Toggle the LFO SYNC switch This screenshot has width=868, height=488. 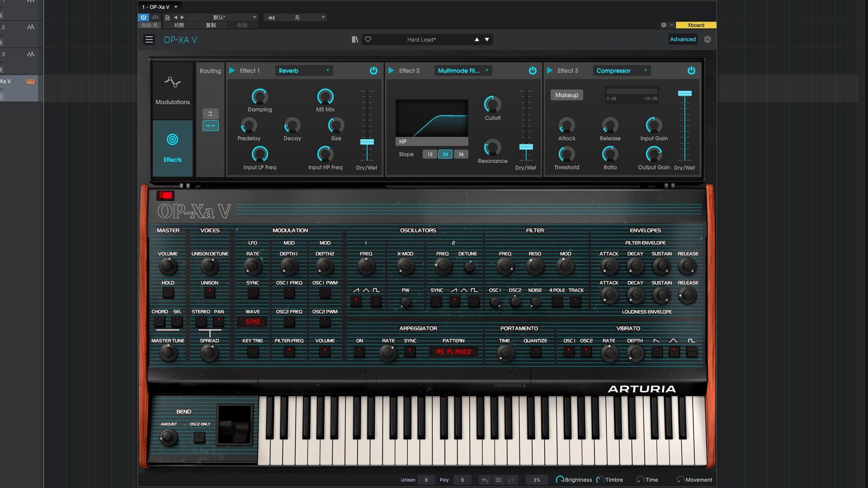253,292
